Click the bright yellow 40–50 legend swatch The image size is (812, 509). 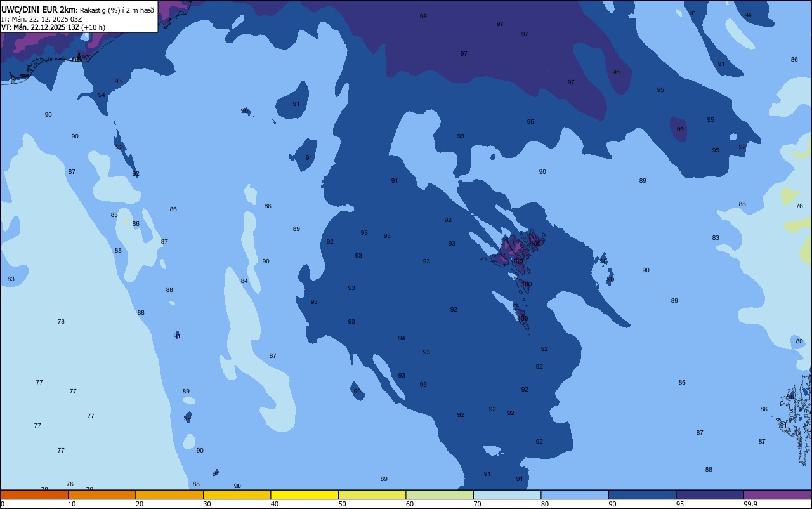[304, 494]
